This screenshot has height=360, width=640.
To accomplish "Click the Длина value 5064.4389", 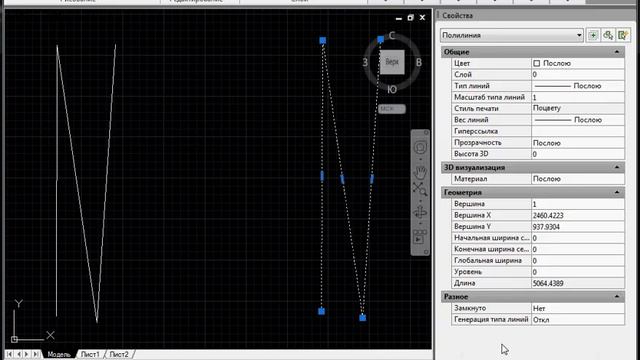I will 578,283.
